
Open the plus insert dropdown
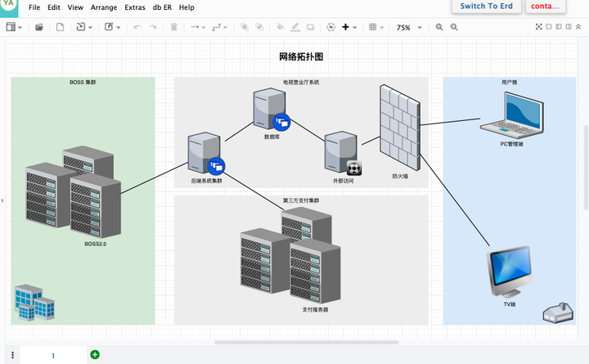349,27
